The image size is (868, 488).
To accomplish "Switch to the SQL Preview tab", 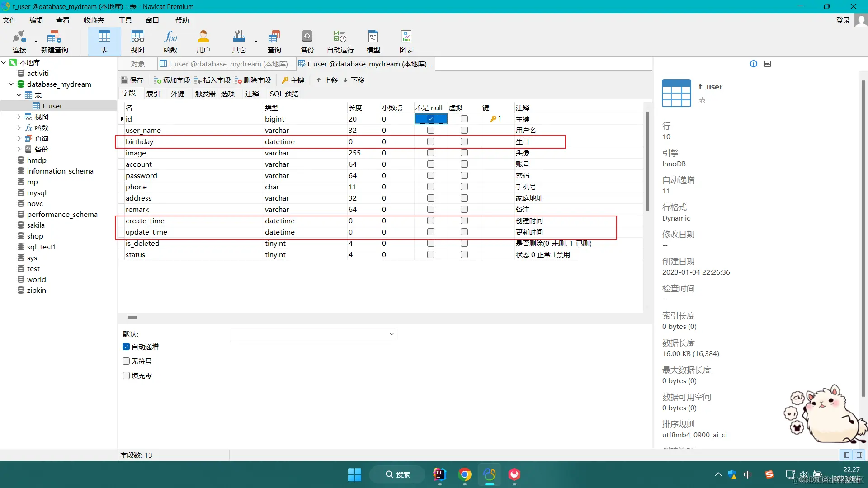I will point(284,94).
